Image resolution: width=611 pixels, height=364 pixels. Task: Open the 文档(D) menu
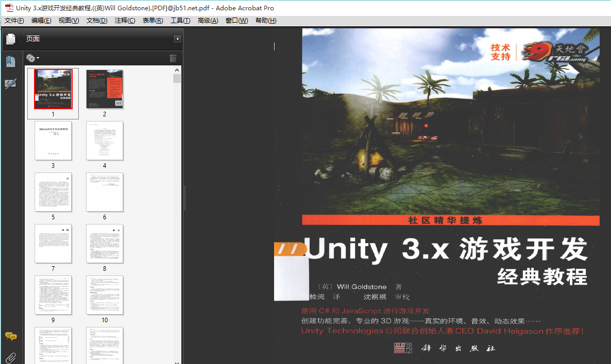[x=97, y=21]
